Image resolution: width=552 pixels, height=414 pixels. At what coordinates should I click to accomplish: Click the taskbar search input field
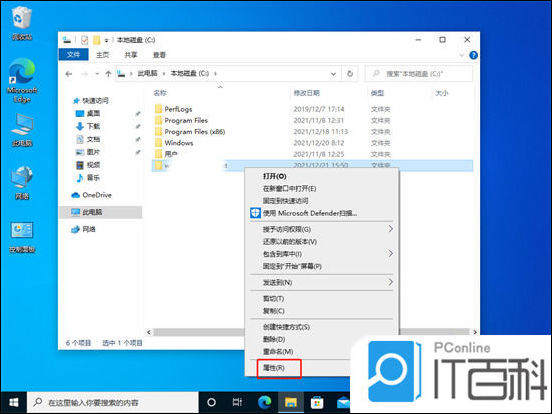click(113, 402)
